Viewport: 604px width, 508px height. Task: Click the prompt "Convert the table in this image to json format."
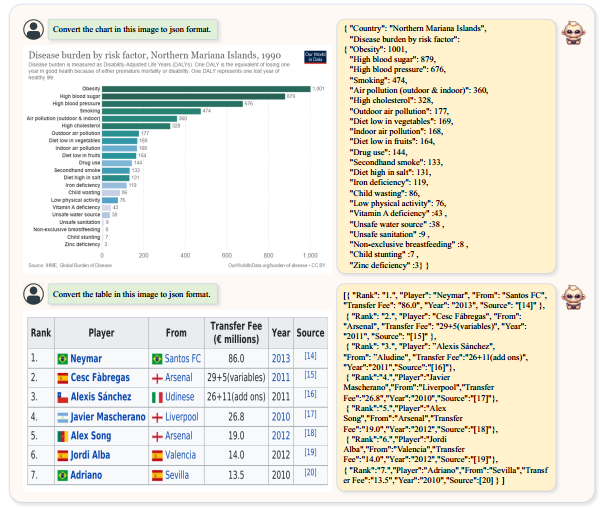pyautogui.click(x=132, y=294)
